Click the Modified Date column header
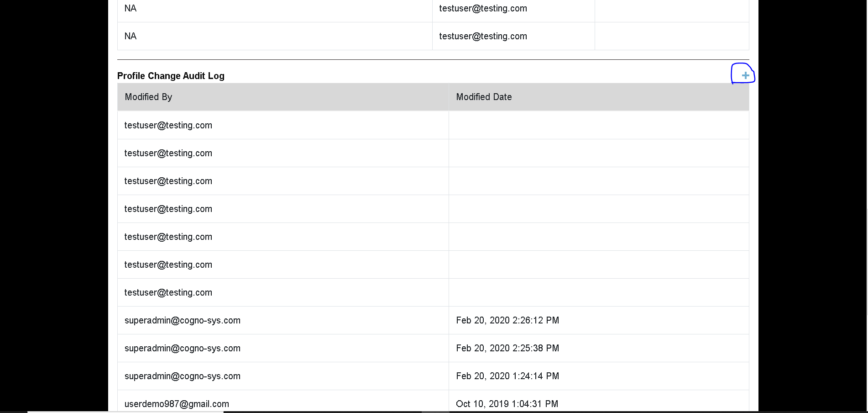Viewport: 868px width, 413px height. coord(484,97)
